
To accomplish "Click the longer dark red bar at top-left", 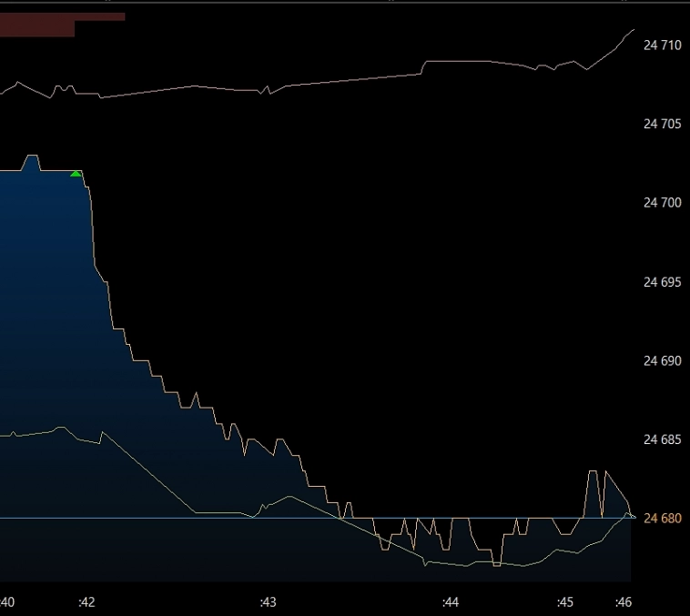I will 62,16.
